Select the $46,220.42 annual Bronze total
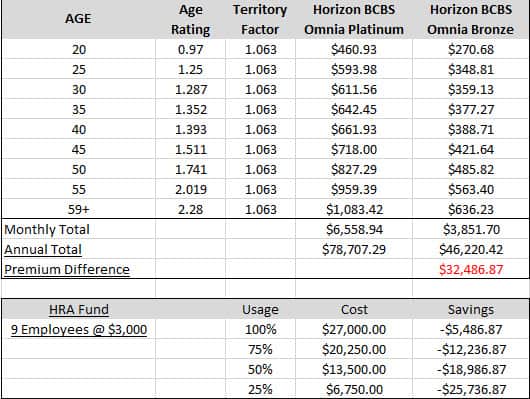Screen dimensions: 530x399 (x=471, y=250)
